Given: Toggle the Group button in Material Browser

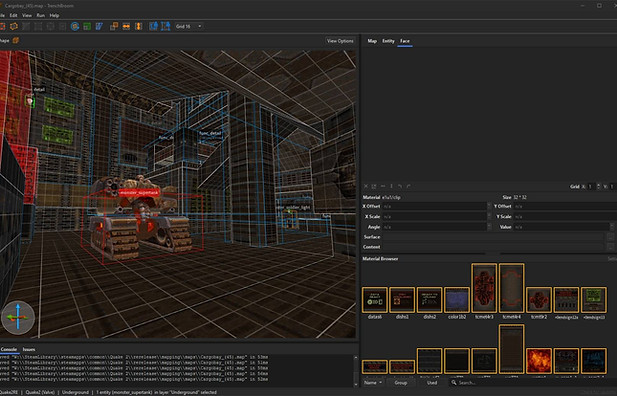Looking at the screenshot, I should click(401, 383).
